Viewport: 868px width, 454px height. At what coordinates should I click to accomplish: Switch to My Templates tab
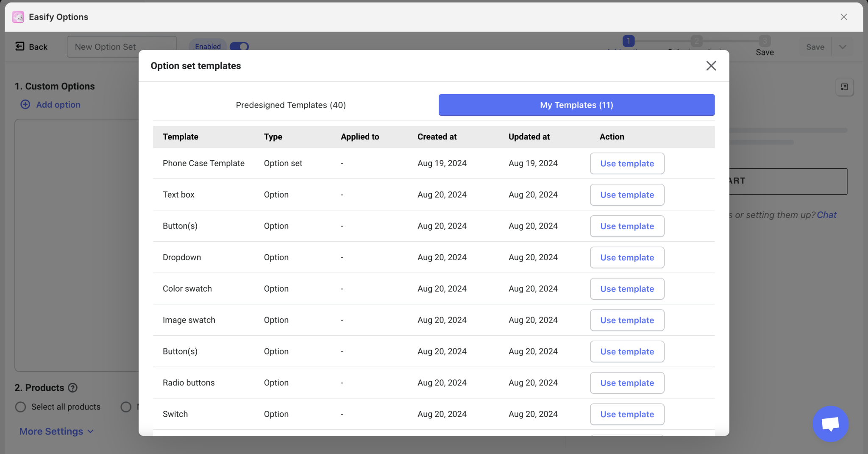coord(576,105)
